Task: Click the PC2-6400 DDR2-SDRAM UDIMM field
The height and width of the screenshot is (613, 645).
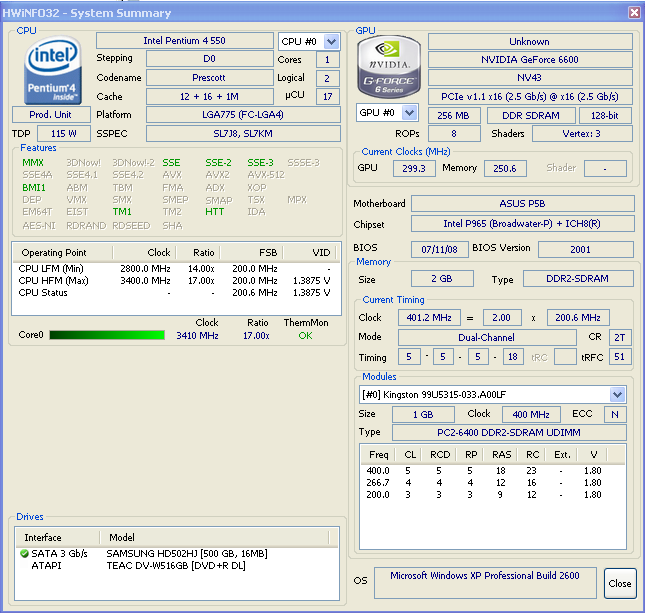Action: pos(509,433)
